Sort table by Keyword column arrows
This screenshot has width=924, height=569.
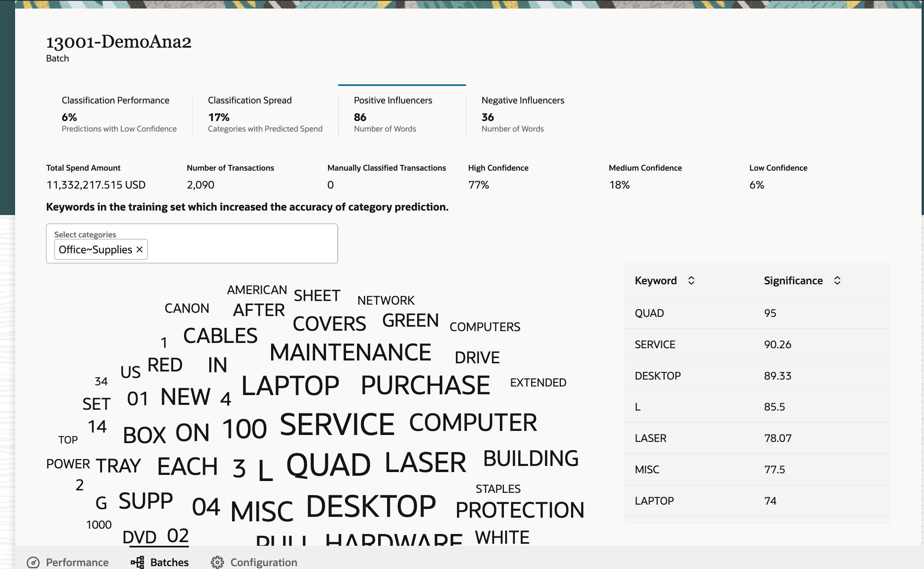click(x=691, y=281)
